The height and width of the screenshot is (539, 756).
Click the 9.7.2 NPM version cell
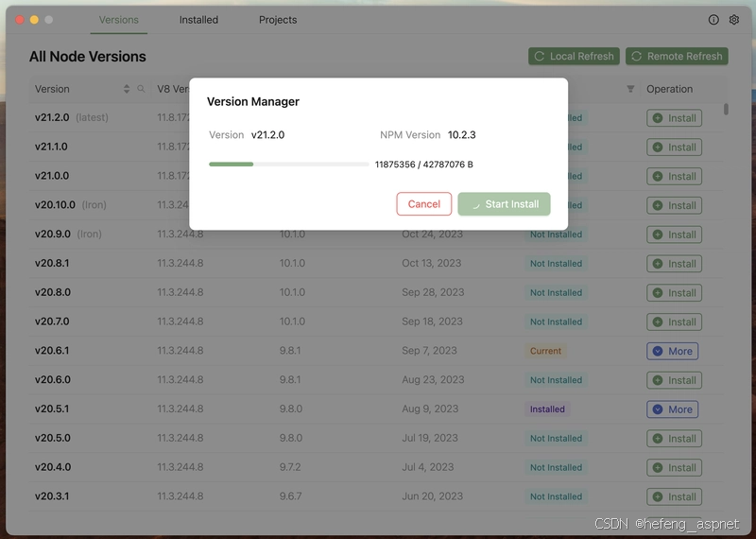[x=290, y=467]
